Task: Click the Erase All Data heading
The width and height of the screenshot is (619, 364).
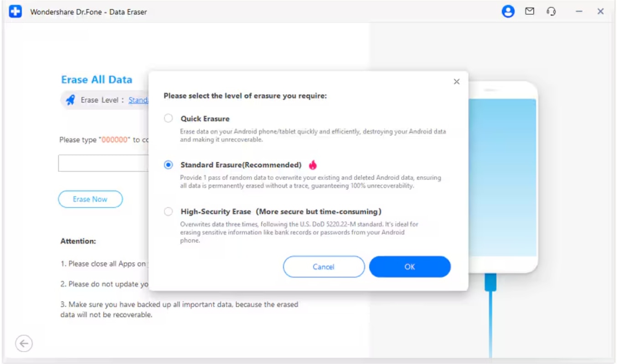Action: coord(97,80)
